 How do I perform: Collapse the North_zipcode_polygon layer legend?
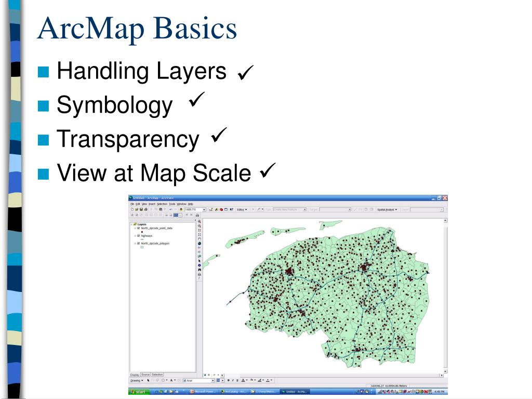pyautogui.click(x=136, y=244)
